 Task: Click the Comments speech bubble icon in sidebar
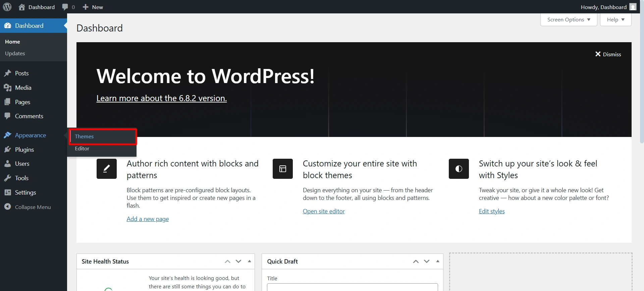(7, 116)
